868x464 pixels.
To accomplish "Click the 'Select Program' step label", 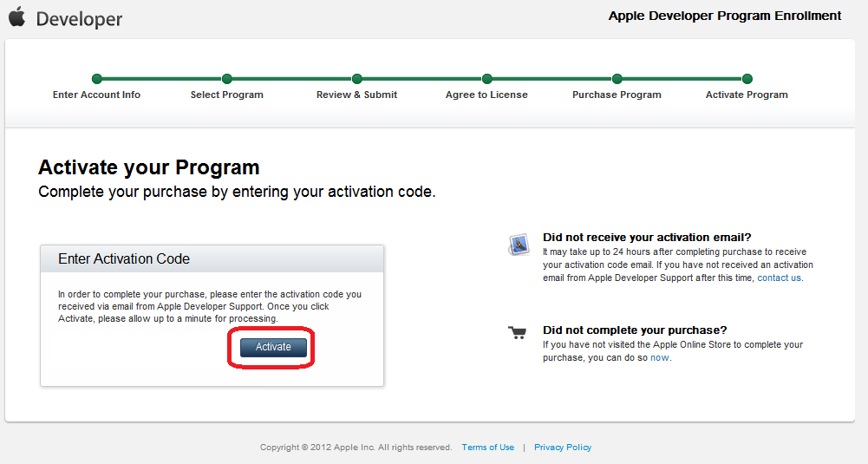I will coord(227,95).
